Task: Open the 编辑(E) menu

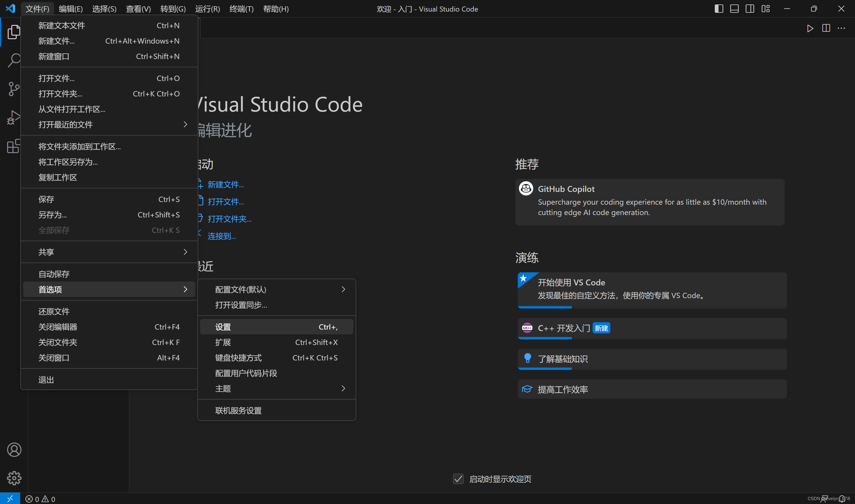Action: [71, 9]
